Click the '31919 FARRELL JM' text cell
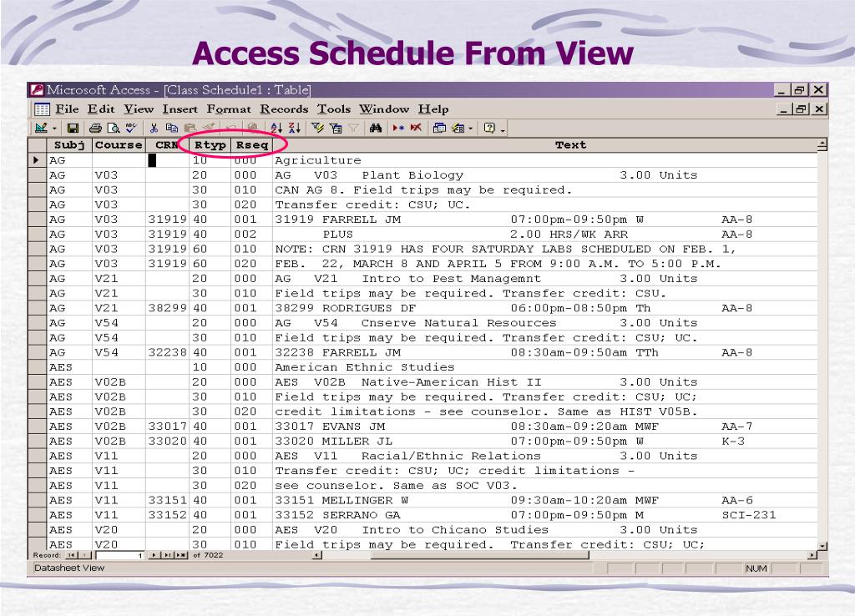Screen dimensions: 855x616 [545, 220]
